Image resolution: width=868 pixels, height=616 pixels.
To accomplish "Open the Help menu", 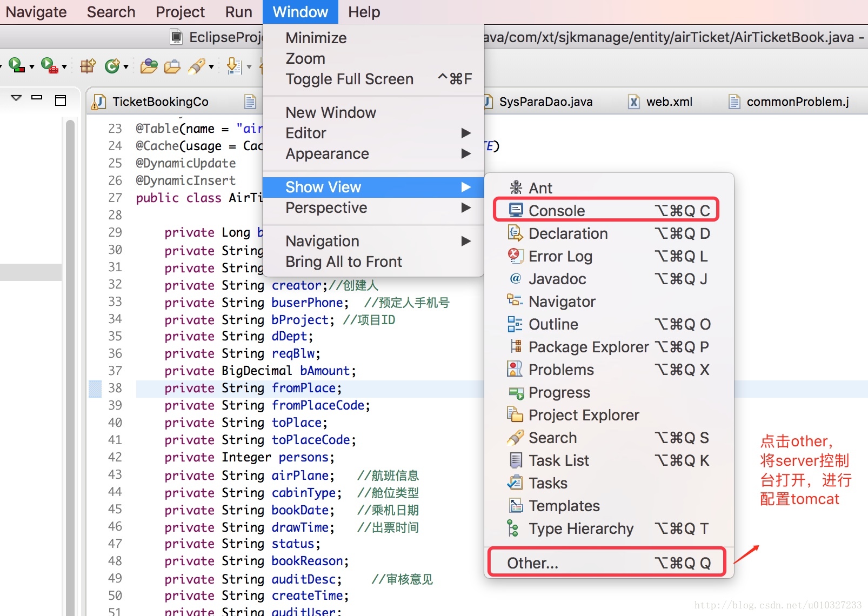I will pyautogui.click(x=364, y=12).
